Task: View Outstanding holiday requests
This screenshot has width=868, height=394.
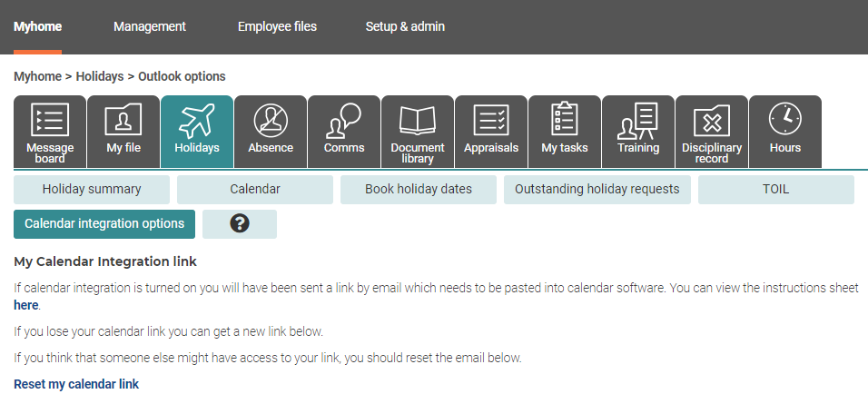Action: tap(597, 189)
